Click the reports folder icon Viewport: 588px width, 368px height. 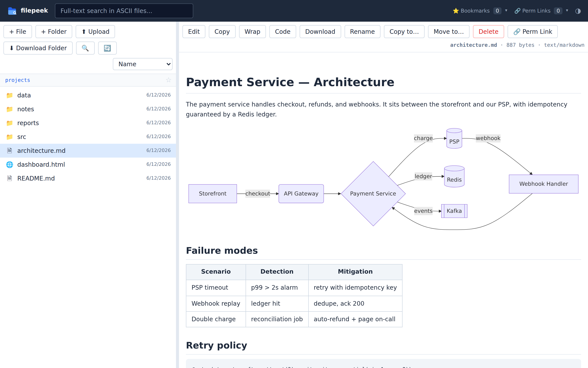10,123
